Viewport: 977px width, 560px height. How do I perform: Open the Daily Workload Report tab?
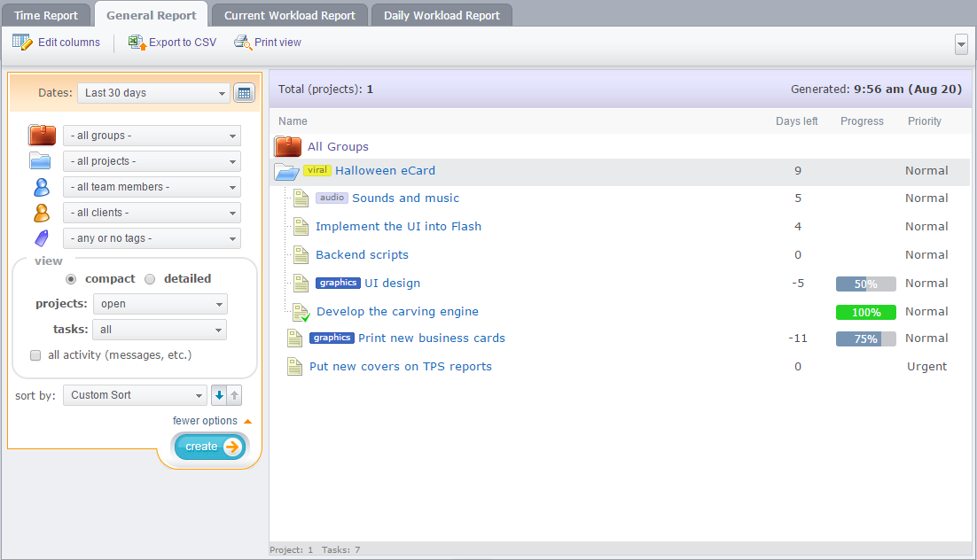tap(442, 15)
